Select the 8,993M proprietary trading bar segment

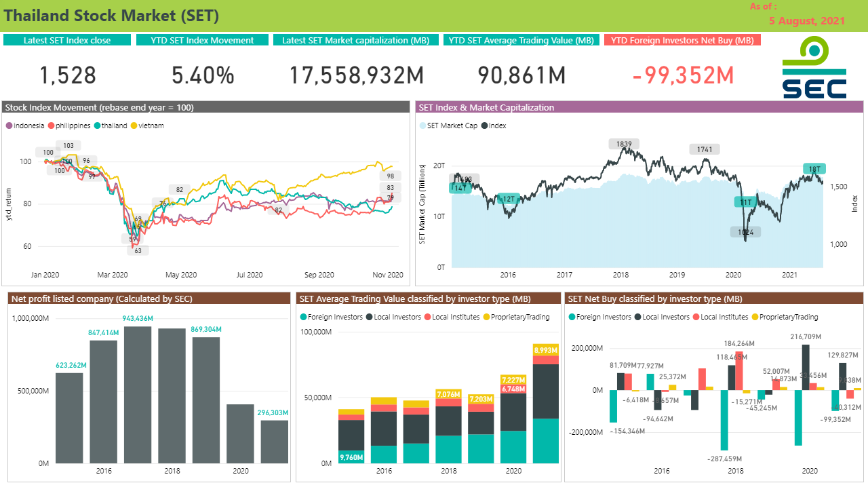pos(547,350)
